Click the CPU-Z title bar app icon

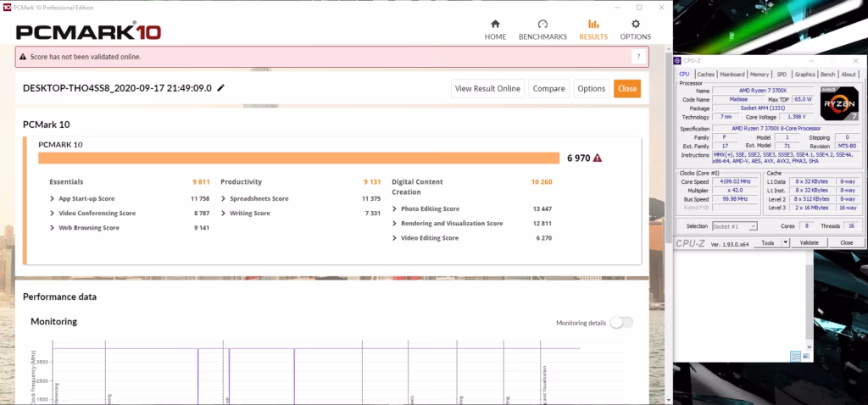tap(679, 60)
